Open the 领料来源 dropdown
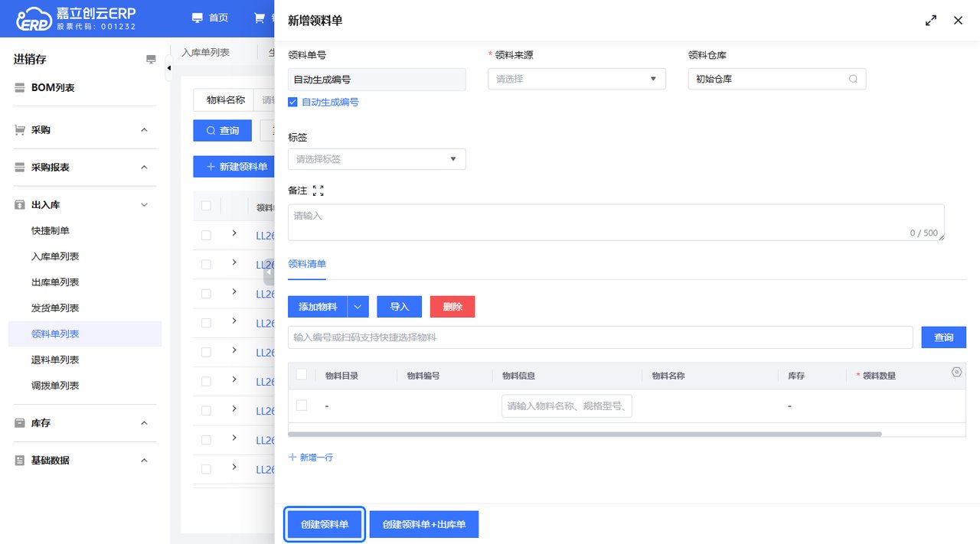 point(577,79)
